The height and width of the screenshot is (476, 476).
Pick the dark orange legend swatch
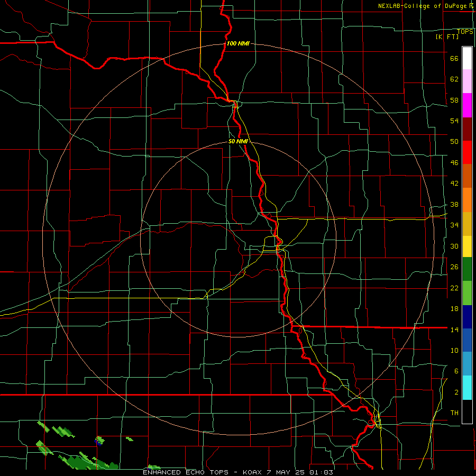tap(467, 176)
